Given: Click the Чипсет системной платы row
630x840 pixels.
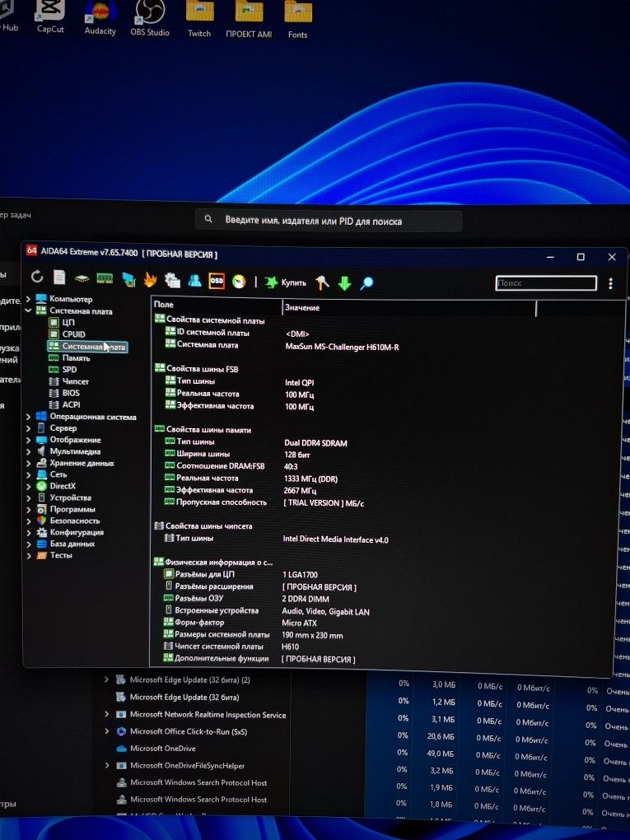Looking at the screenshot, I should tap(231, 646).
